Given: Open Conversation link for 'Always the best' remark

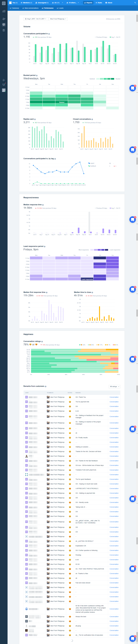Looking at the screenshot, I should (114, 617).
